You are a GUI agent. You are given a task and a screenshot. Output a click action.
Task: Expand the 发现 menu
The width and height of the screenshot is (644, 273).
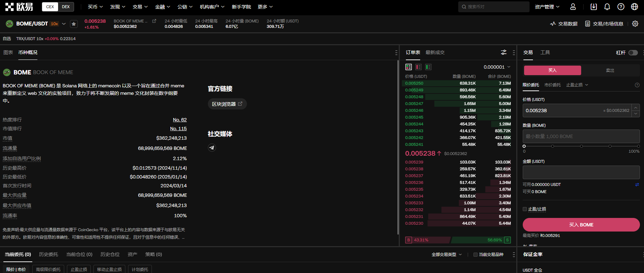[118, 7]
